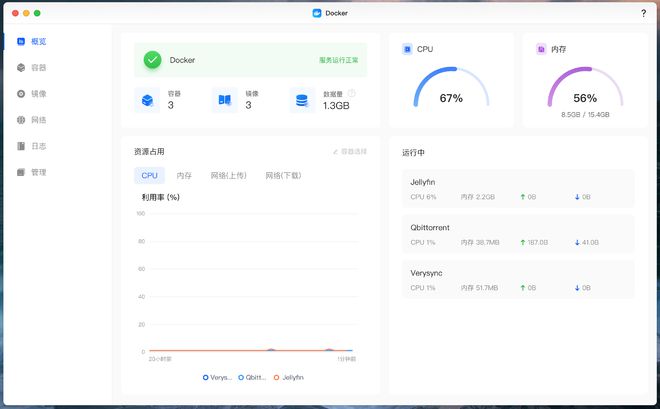The width and height of the screenshot is (660, 409).
Task: Click Verysync download arrow icon
Action: pyautogui.click(x=577, y=287)
